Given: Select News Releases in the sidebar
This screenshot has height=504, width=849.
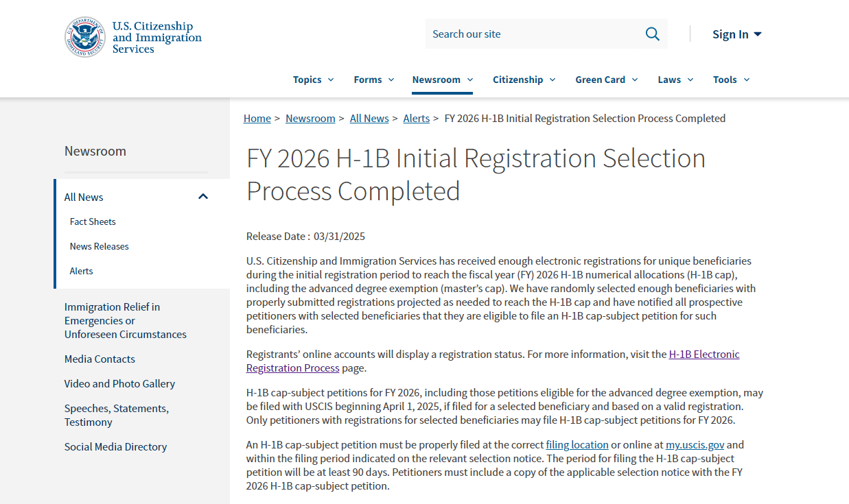Looking at the screenshot, I should [x=99, y=246].
